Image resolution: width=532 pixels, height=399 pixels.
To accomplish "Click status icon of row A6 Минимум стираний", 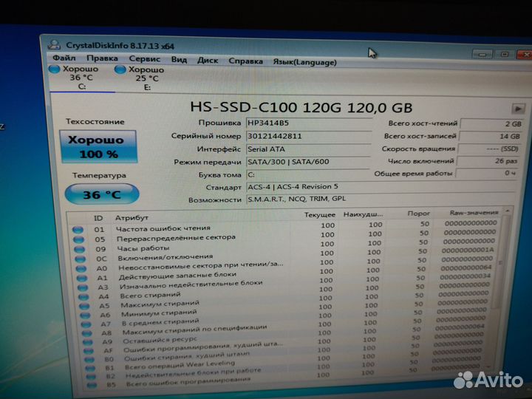I will coord(85,316).
